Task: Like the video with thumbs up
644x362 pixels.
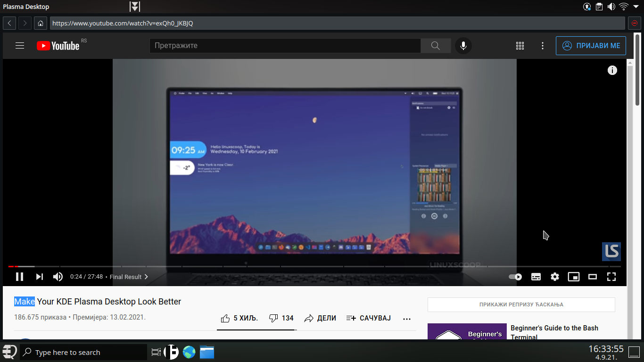Action: pos(239,318)
